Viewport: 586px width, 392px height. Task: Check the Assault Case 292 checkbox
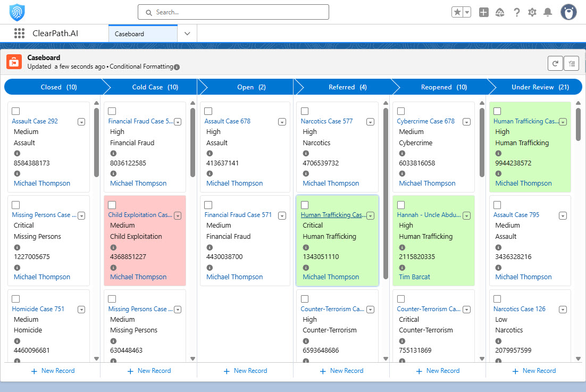click(16, 111)
